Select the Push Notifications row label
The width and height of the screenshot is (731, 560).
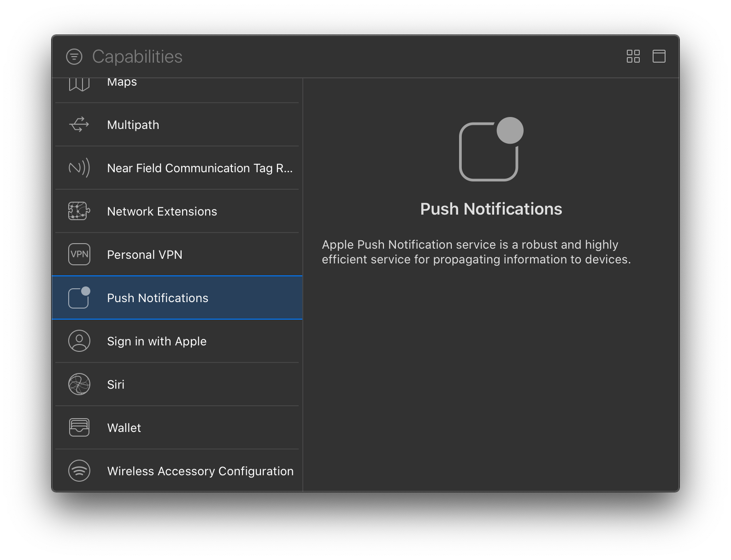(158, 298)
